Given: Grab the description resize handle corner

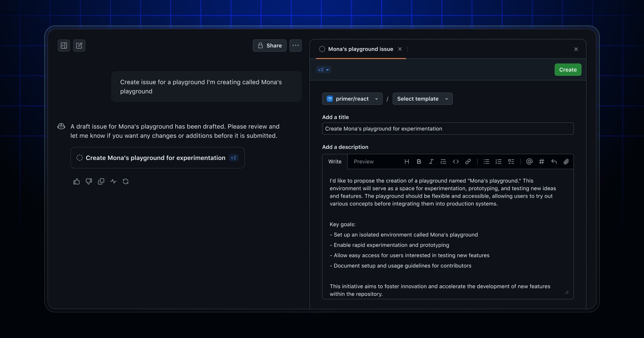Looking at the screenshot, I should tap(567, 292).
